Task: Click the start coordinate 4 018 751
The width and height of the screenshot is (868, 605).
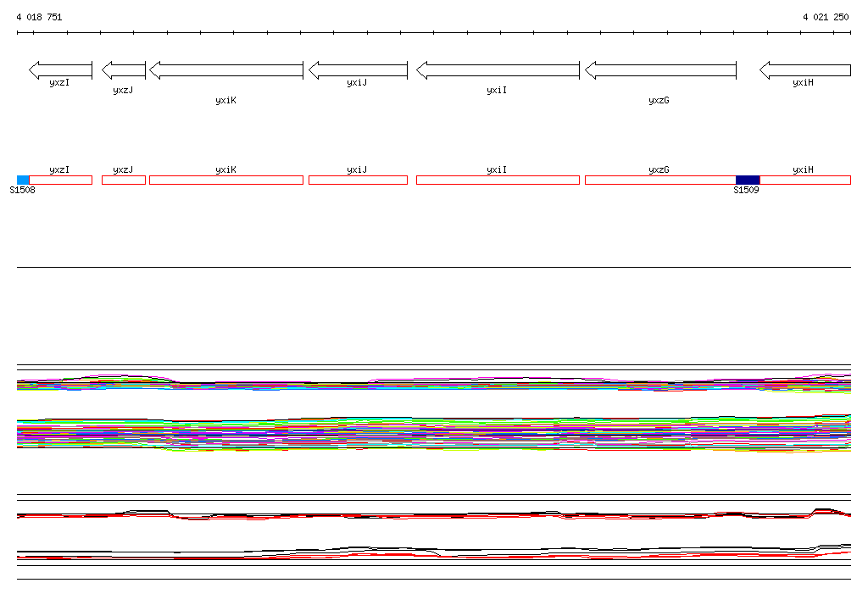Action: (39, 17)
